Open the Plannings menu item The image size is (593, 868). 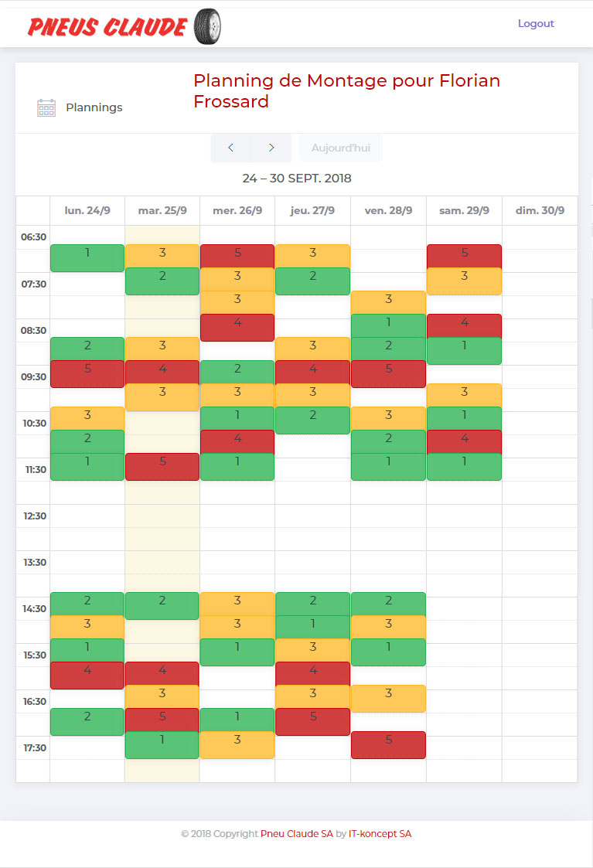(94, 107)
